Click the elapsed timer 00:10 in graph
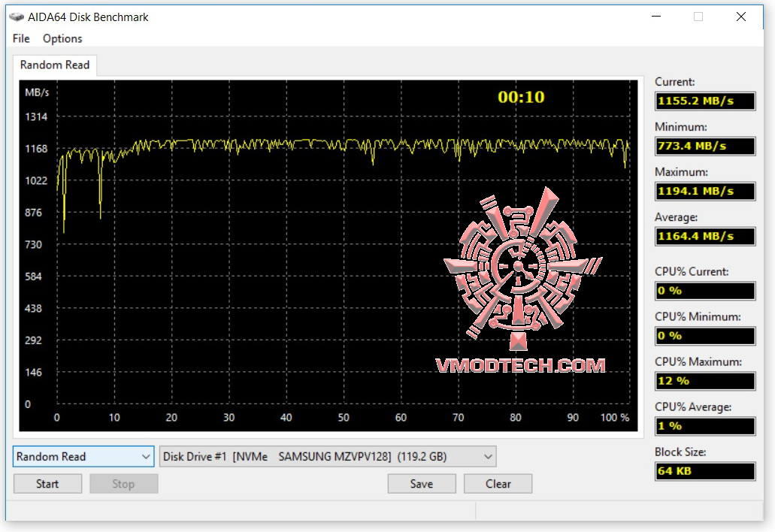 (x=521, y=98)
